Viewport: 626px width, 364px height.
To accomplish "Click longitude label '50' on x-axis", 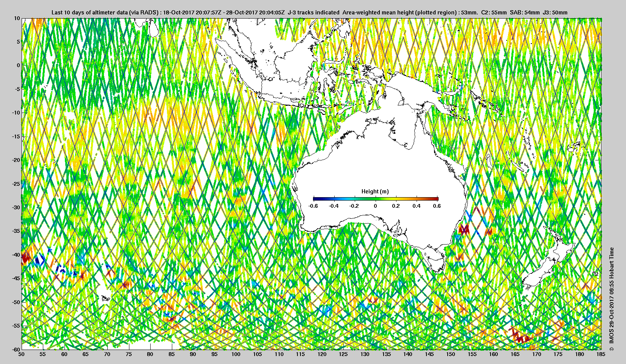I will (x=22, y=354).
